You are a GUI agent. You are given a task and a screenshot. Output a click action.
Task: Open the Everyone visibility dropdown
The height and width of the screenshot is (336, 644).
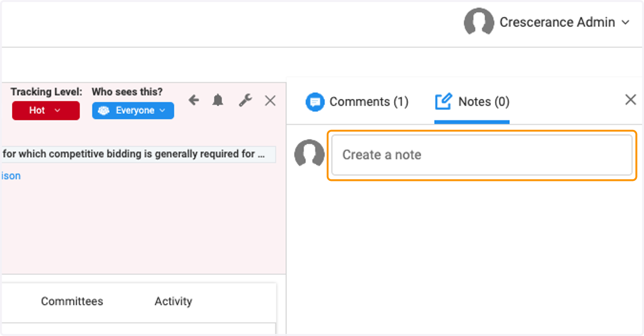tap(133, 111)
